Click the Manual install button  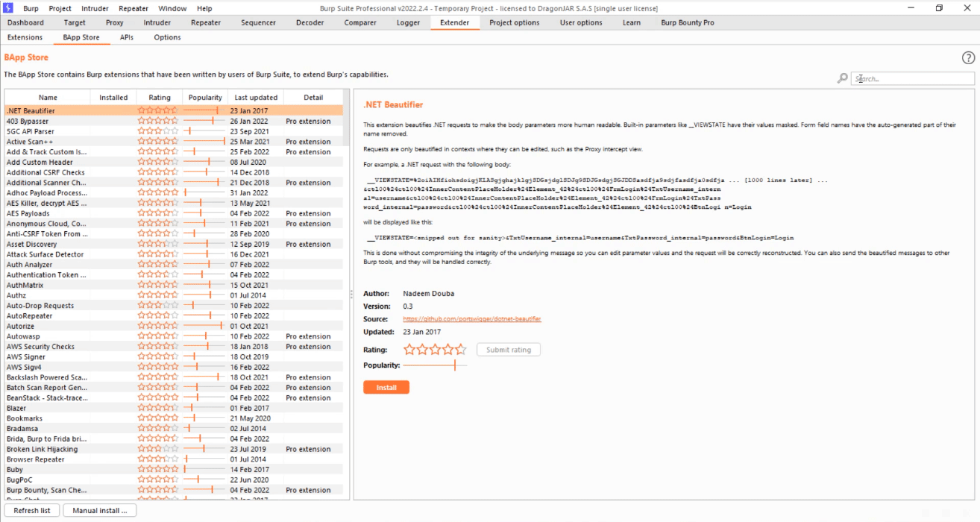[x=100, y=511]
